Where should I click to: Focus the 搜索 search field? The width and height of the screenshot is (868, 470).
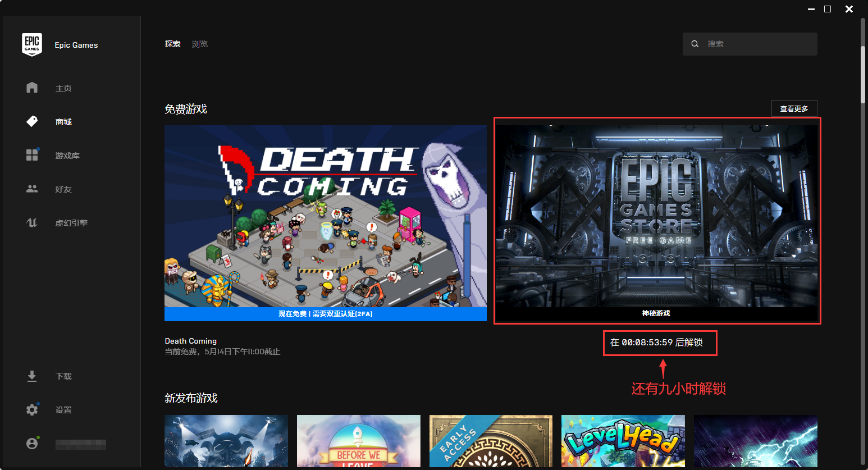[750, 44]
